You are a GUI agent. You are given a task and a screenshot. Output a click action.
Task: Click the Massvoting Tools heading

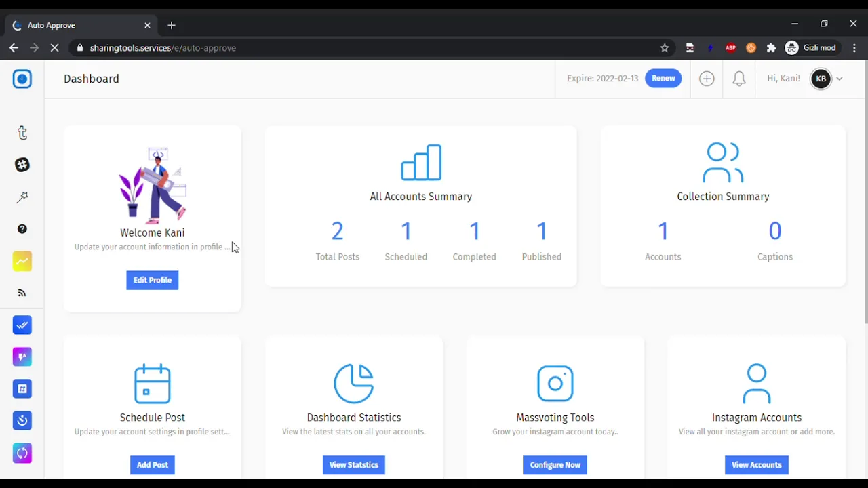click(555, 418)
